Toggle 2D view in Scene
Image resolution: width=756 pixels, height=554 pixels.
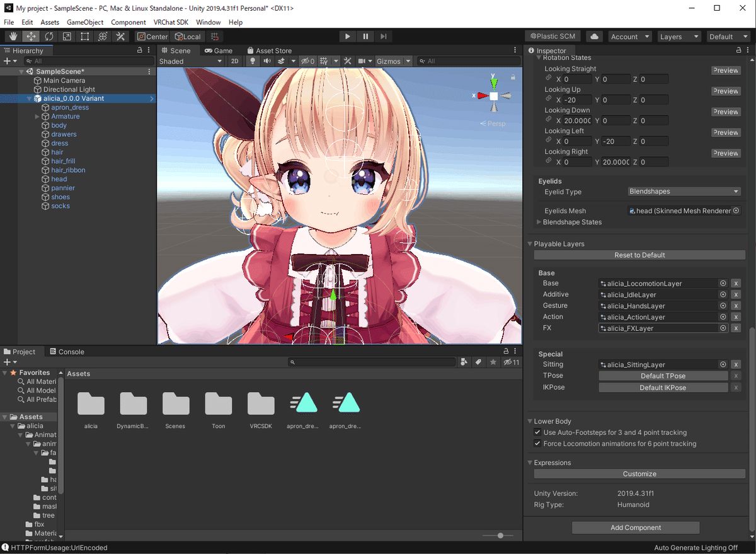[x=234, y=61]
